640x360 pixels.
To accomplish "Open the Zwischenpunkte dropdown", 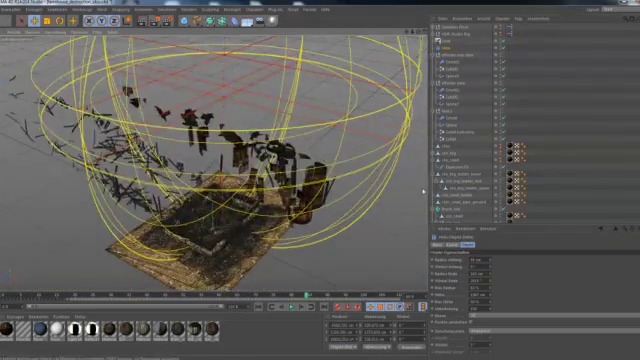I will pyautogui.click(x=554, y=331).
